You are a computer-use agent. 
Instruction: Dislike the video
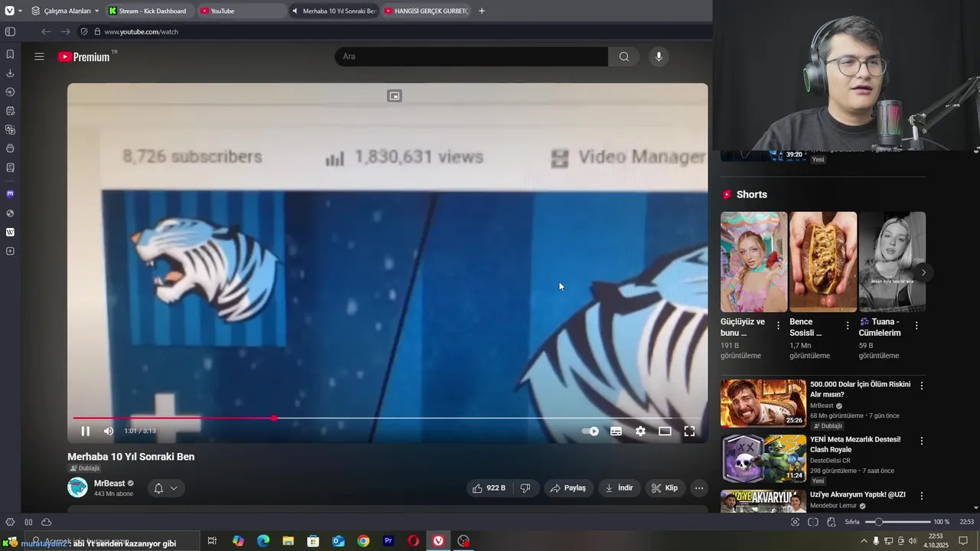[x=525, y=487]
